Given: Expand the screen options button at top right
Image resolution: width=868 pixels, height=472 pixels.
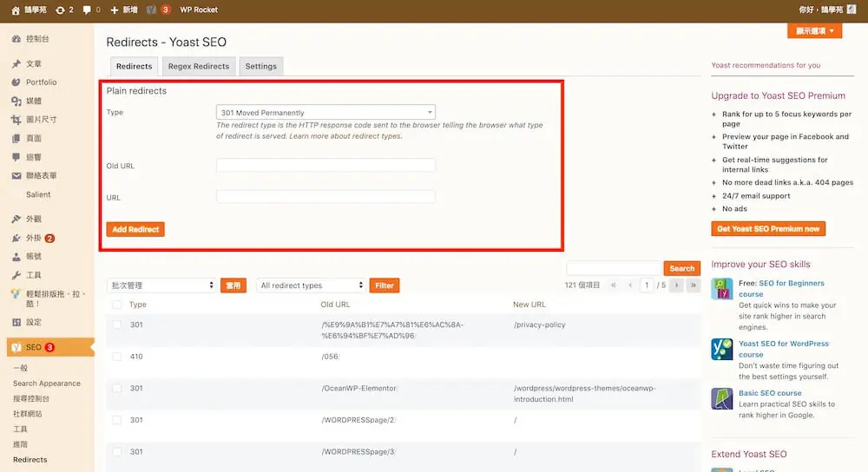Looking at the screenshot, I should point(814,31).
